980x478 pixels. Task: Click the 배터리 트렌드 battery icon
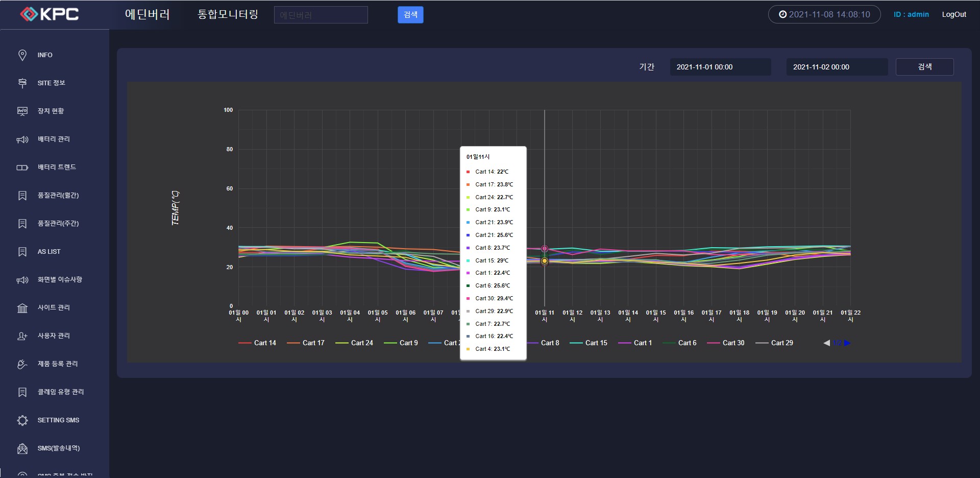click(22, 168)
